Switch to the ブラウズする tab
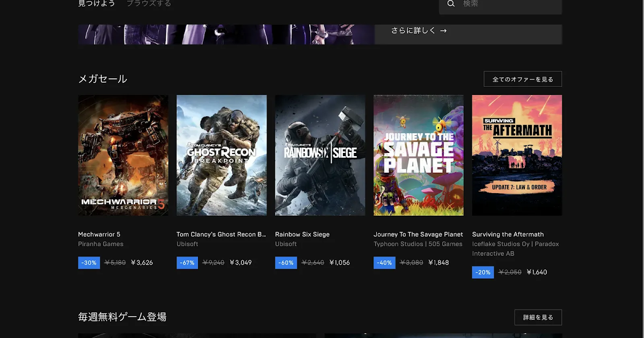This screenshot has width=644, height=338. click(149, 4)
